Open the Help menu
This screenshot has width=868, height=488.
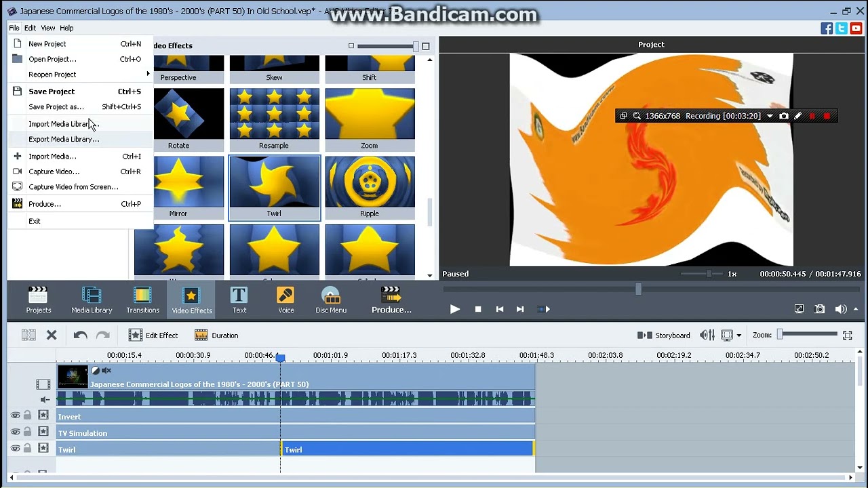[66, 28]
